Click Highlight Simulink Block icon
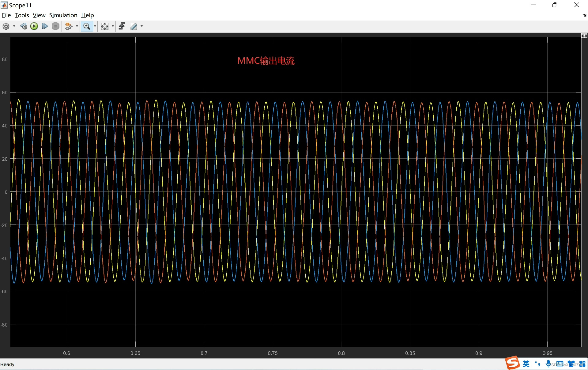Screen dimensions: 588x370 click(x=69, y=26)
